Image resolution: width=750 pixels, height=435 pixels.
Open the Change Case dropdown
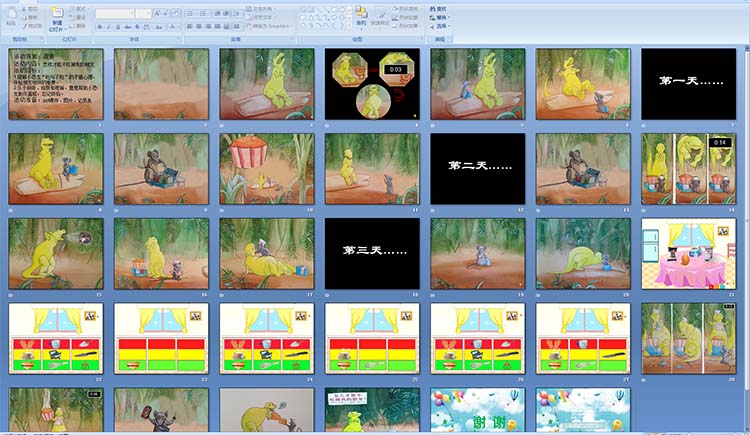(159, 27)
